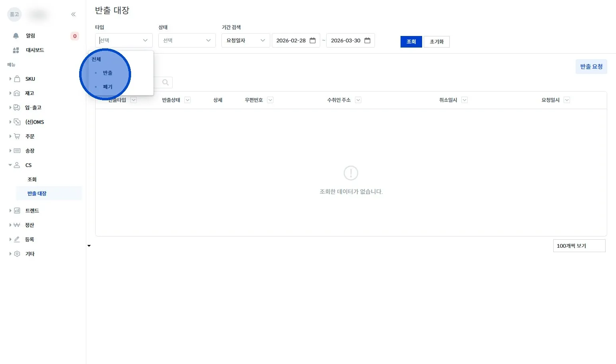Expand the SKU menu arrow
The height and width of the screenshot is (364, 616).
(x=10, y=79)
